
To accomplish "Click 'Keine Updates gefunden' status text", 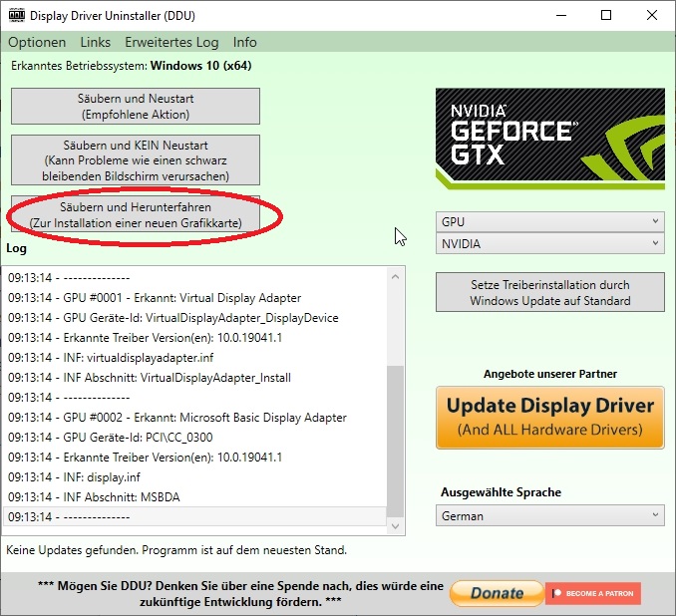I will (x=176, y=550).
